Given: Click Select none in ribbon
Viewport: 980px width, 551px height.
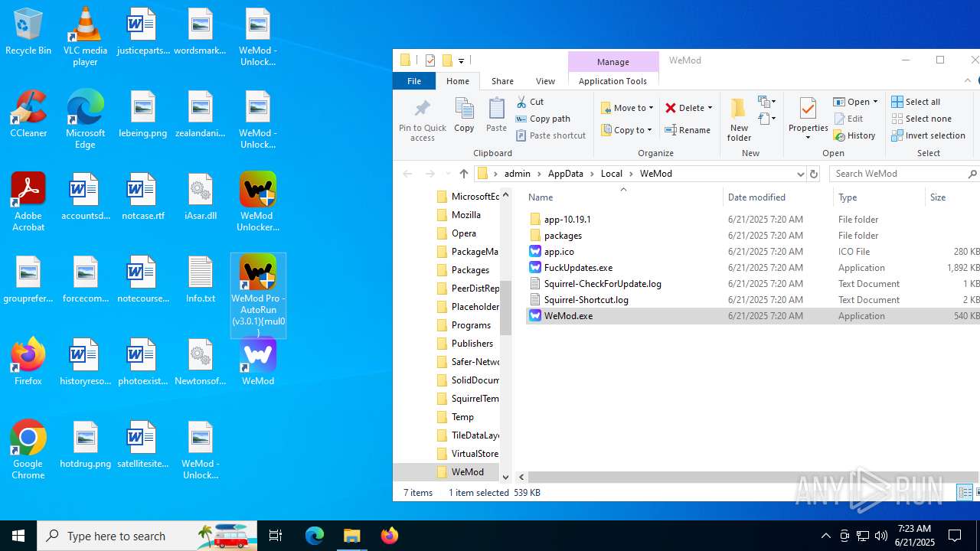Looking at the screenshot, I should [x=922, y=119].
